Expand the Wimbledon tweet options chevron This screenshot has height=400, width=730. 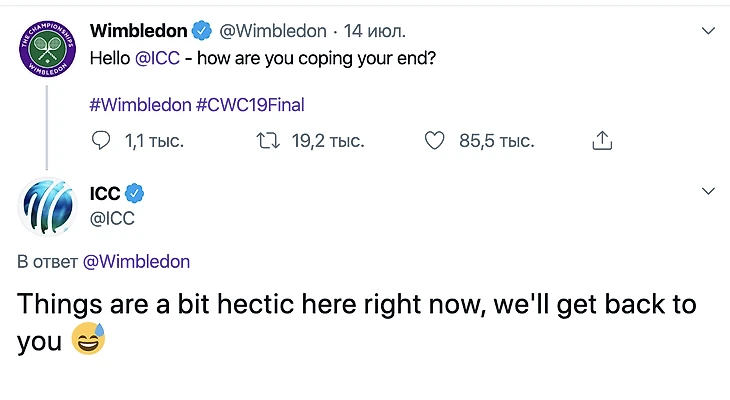[x=709, y=32]
